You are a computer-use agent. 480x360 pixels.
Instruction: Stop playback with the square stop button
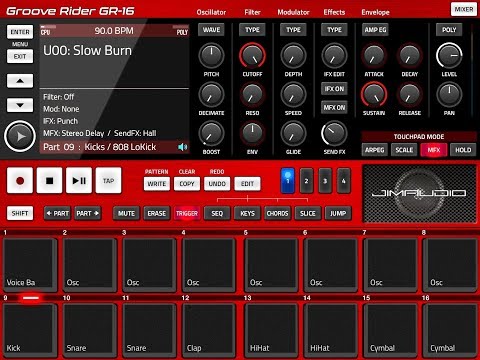(x=49, y=181)
